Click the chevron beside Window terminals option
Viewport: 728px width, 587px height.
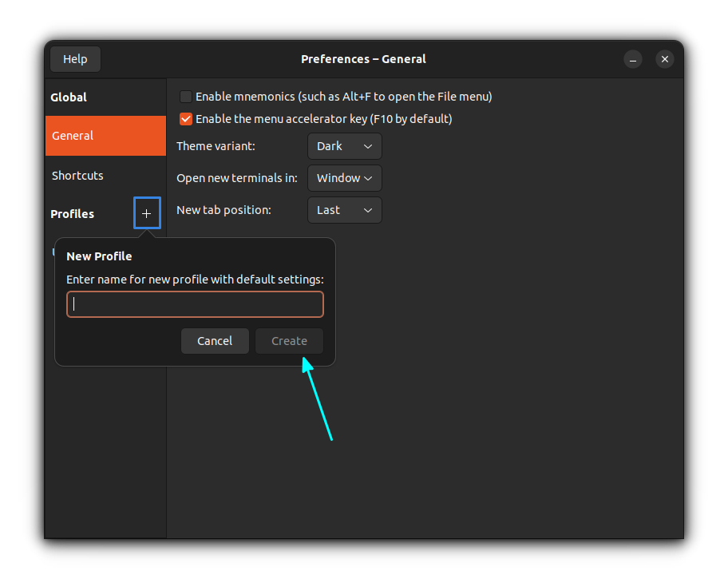tap(369, 178)
